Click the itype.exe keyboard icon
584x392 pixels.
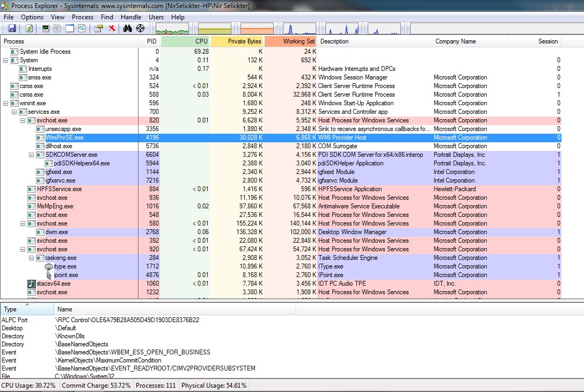click(49, 266)
